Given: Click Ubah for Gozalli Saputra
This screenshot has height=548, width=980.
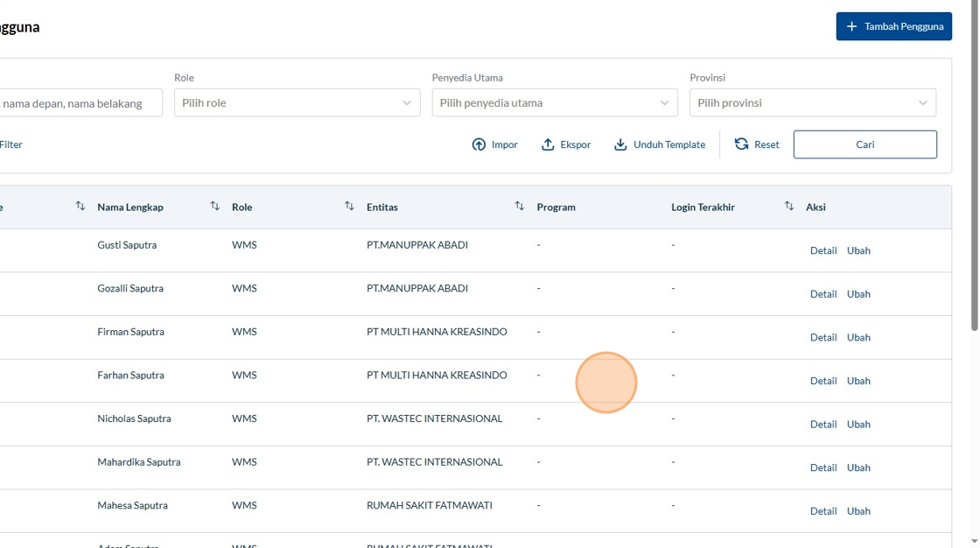Looking at the screenshot, I should (x=858, y=294).
